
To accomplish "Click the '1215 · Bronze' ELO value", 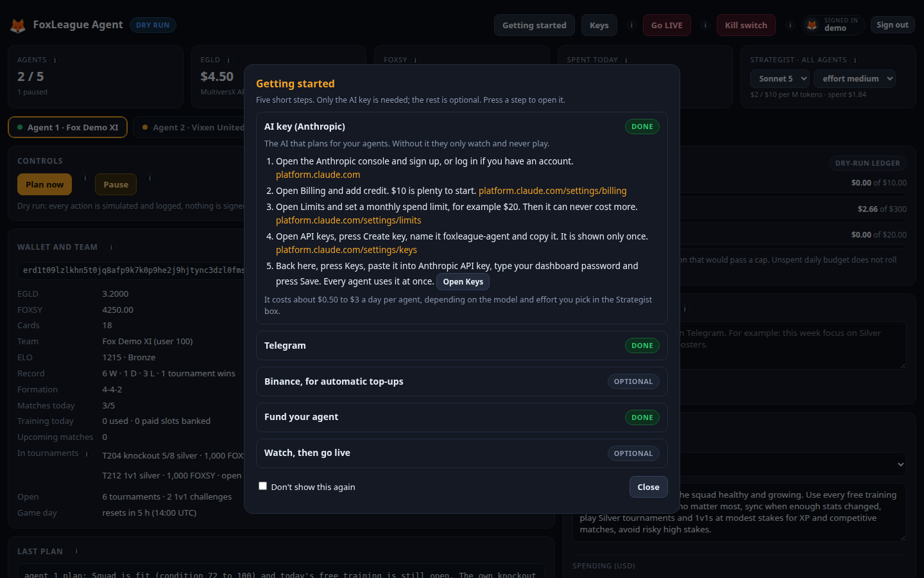I will [129, 357].
